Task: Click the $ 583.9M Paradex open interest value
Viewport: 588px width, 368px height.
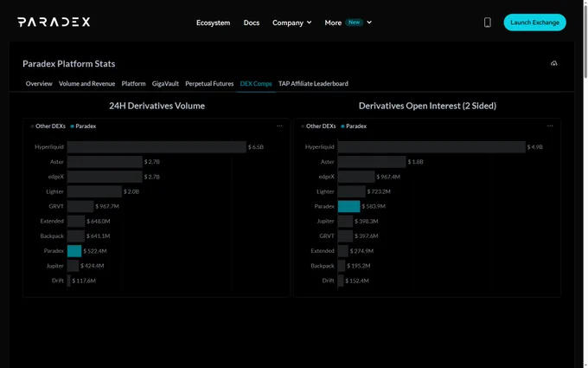Action: (374, 206)
